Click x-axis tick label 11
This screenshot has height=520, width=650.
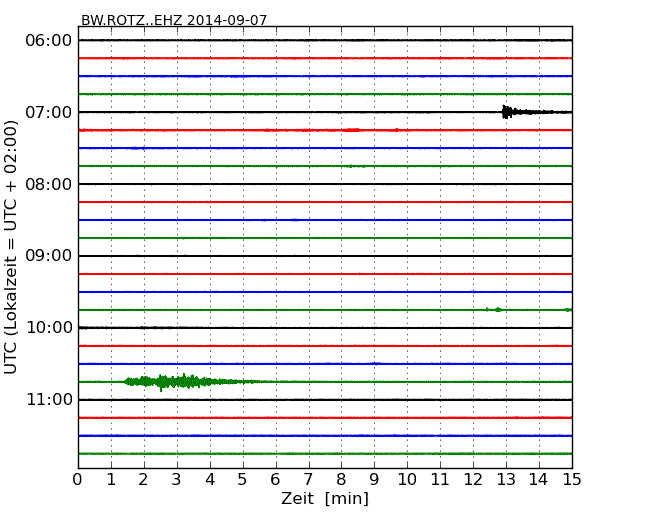[x=440, y=480]
